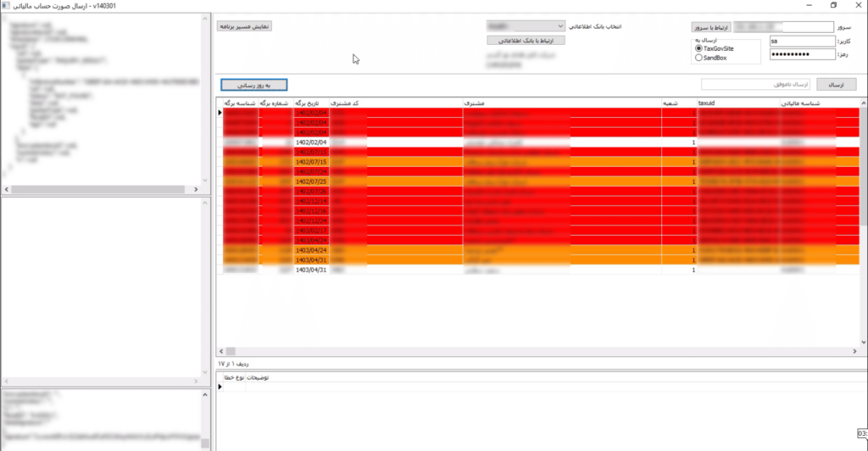Viewport: 868px width, 451px height.
Task: Click the app icon in the title bar
Action: pos(6,5)
